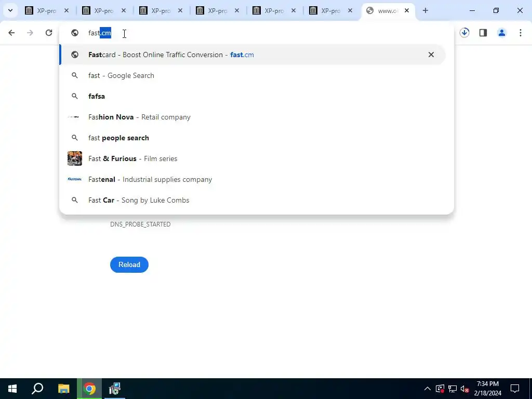
Task: Toggle the Chrome side panel
Action: point(483,33)
